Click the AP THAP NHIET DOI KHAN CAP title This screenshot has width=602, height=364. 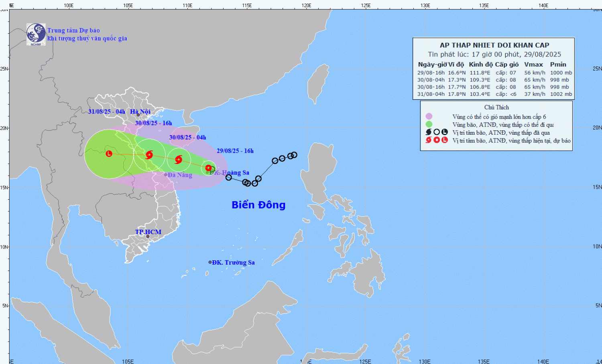point(494,45)
